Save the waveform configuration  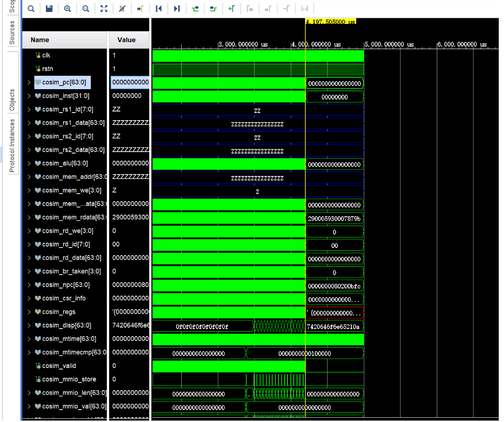tap(49, 9)
